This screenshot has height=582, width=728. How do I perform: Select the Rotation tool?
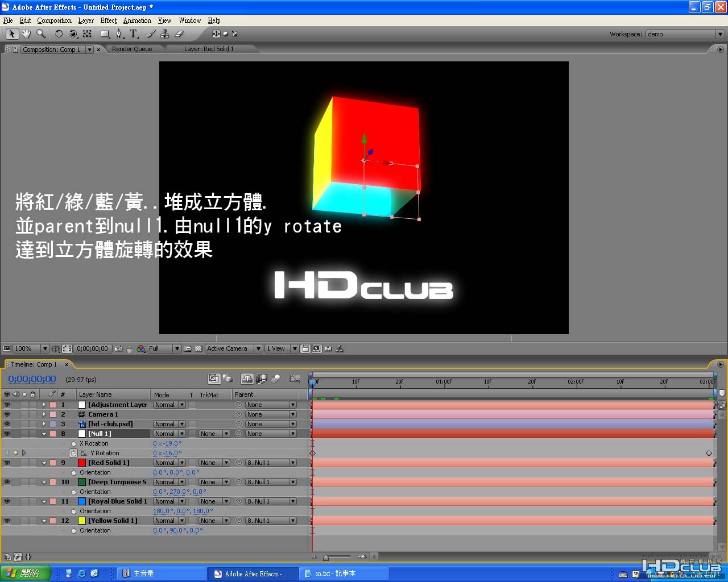[59, 34]
